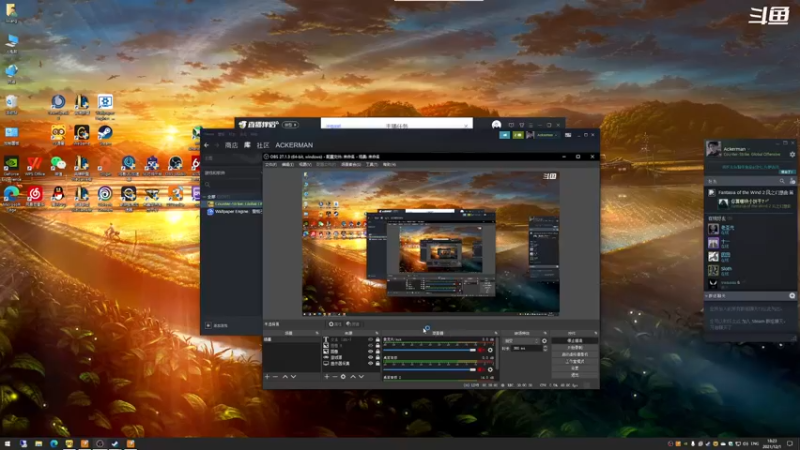The height and width of the screenshot is (450, 800).
Task: Collapse 全部 category in Steam library
Action: [205, 196]
